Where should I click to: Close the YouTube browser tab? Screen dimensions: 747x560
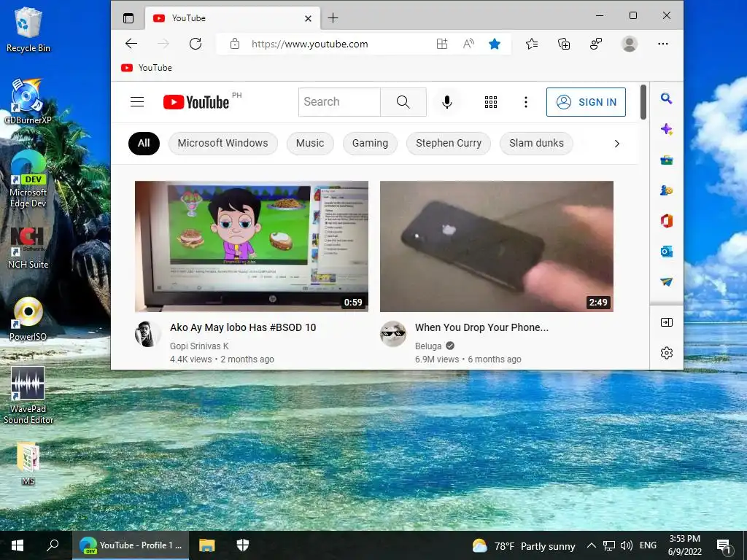[309, 18]
